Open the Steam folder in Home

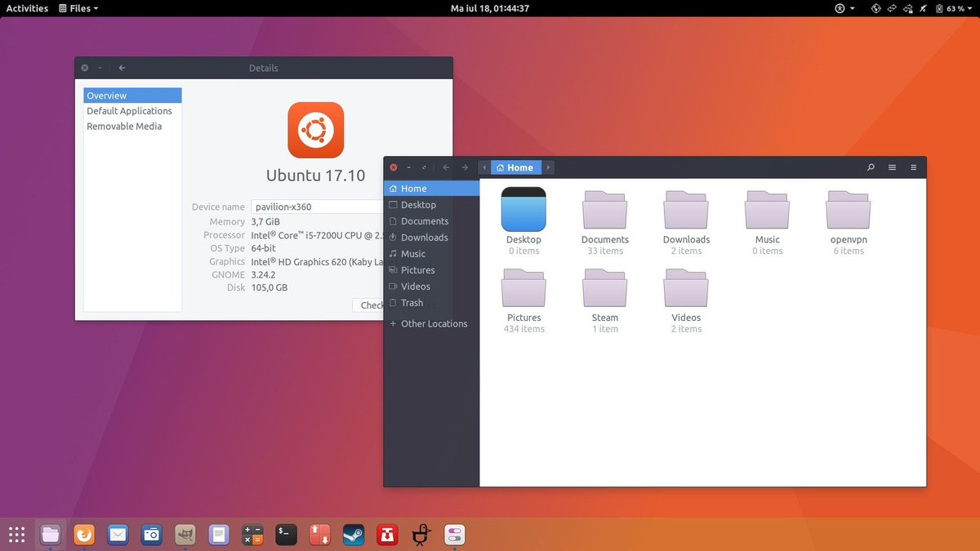(x=605, y=288)
